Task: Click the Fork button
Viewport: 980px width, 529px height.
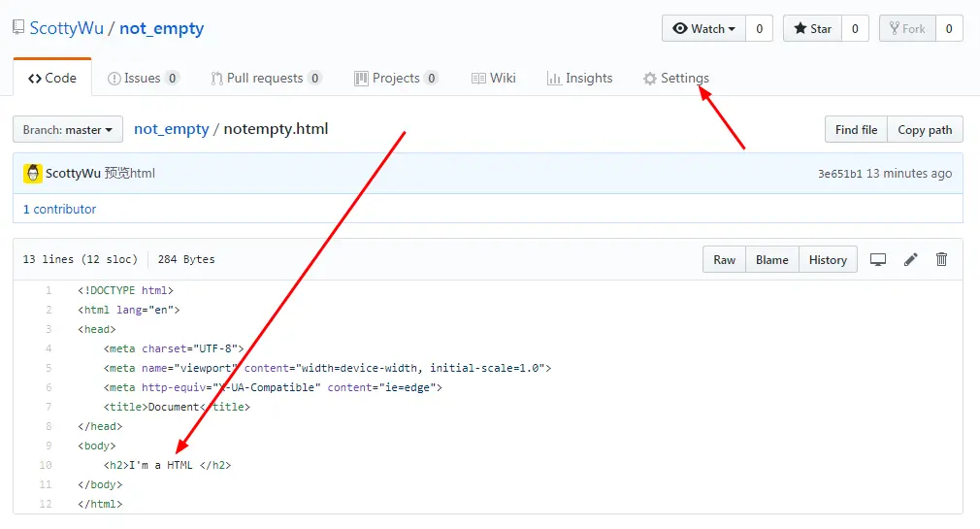Action: coord(907,29)
